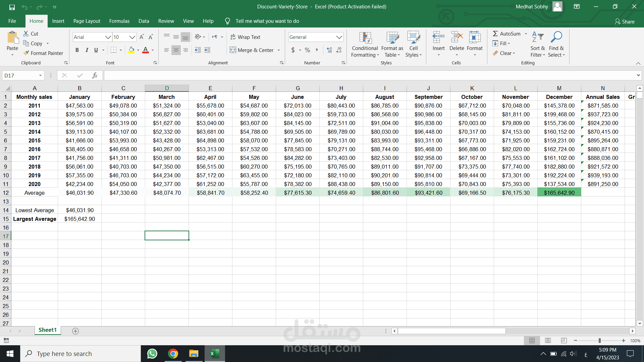This screenshot has height=362, width=644.
Task: Open the Formulas ribbon tab
Action: (119, 21)
